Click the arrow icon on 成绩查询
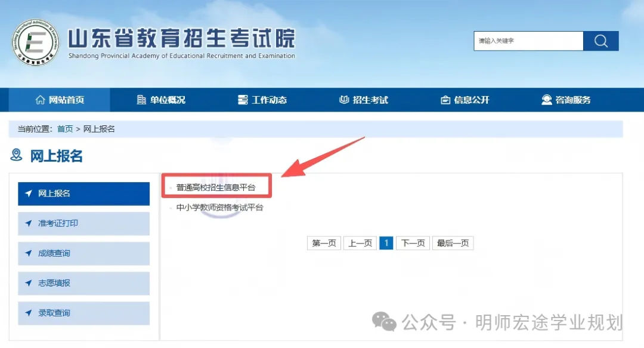The width and height of the screenshot is (644, 348). (29, 253)
